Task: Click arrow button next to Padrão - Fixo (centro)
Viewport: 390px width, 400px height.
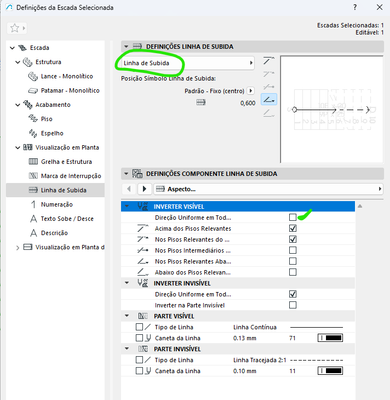Action: 251,91
